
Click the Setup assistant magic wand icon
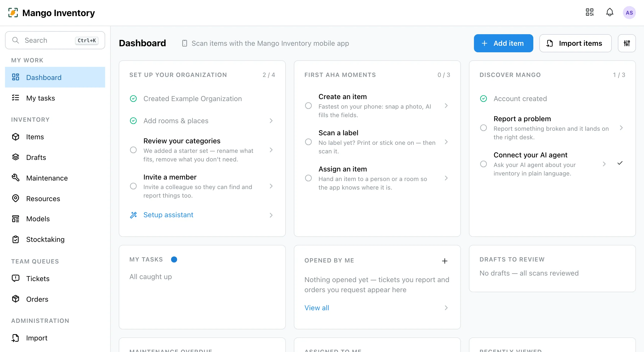tap(133, 215)
